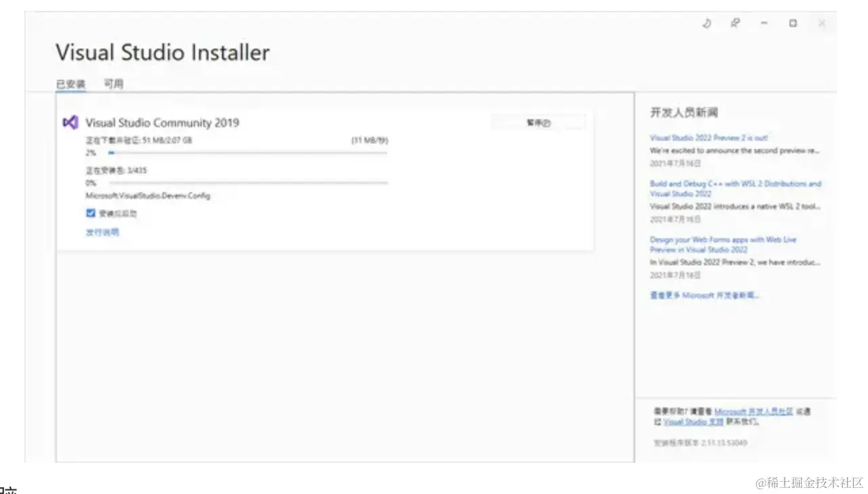Click the download speed '(11 MB/秒)' text
Screen dimensions: 868x494
370,140
